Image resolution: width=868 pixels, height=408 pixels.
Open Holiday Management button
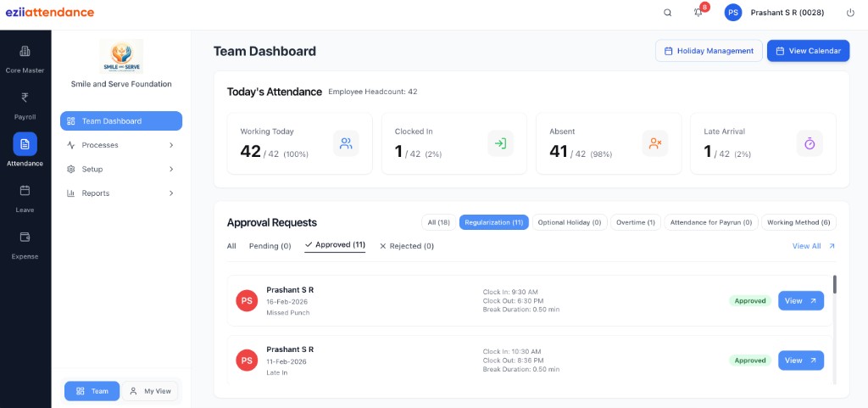709,50
